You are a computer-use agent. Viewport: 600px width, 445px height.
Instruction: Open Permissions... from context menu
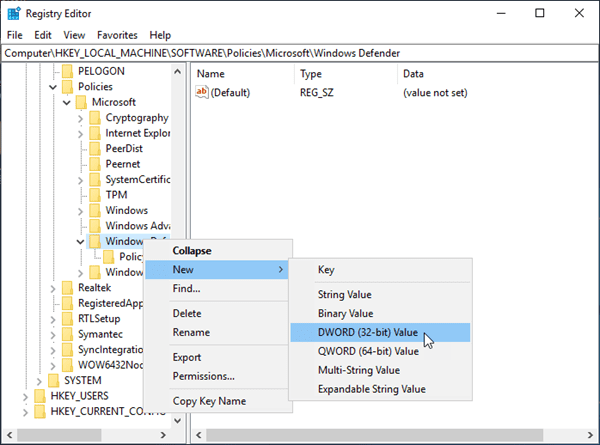217,376
